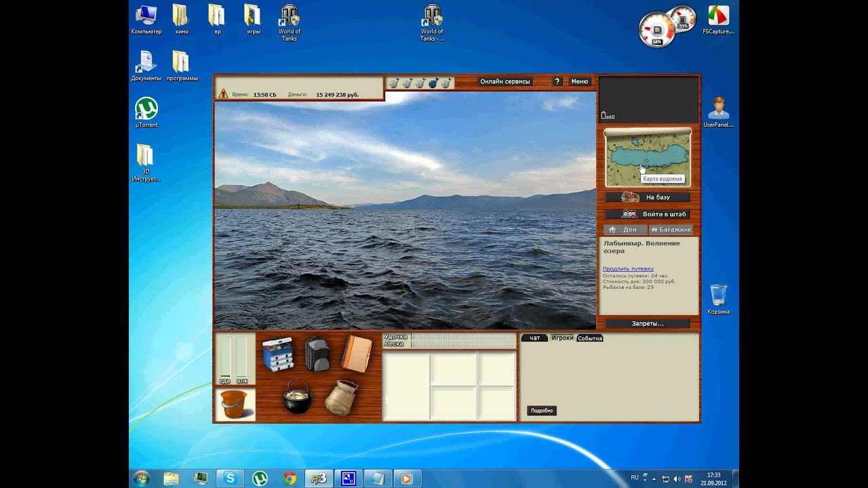Select the UserPanel desktop shortcut
Image resolution: width=868 pixels, height=488 pixels.
(718, 113)
